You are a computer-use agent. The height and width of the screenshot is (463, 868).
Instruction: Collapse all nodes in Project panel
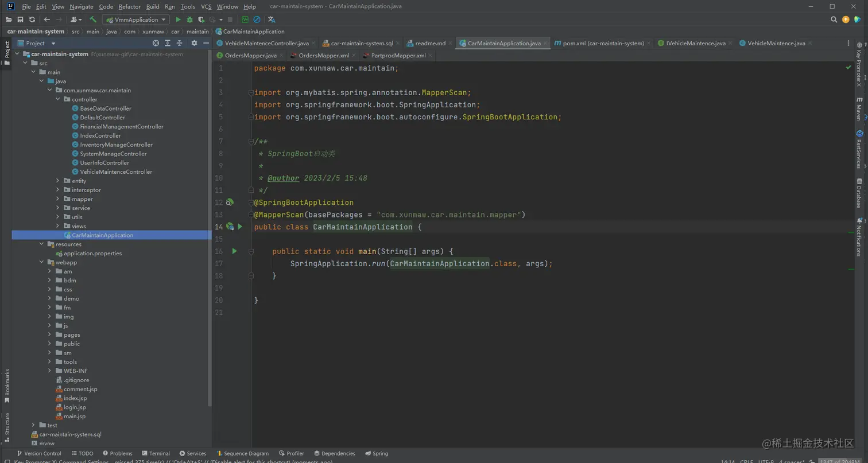point(180,43)
